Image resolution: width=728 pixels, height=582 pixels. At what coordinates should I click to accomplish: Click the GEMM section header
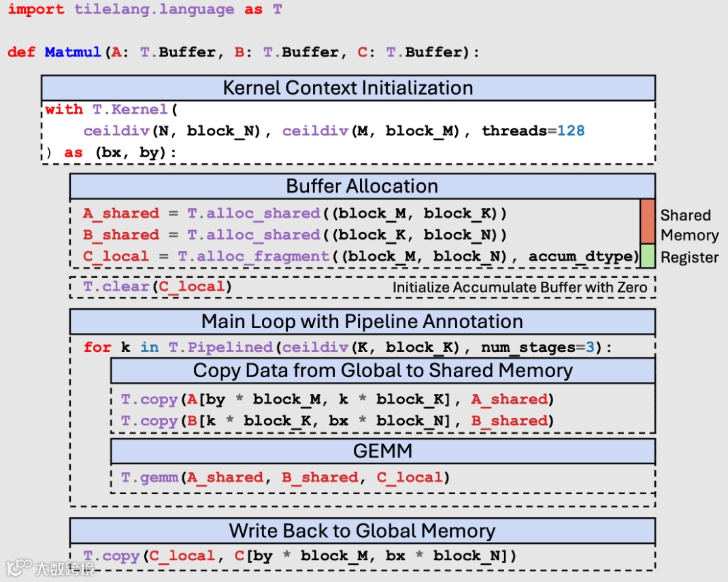381,450
